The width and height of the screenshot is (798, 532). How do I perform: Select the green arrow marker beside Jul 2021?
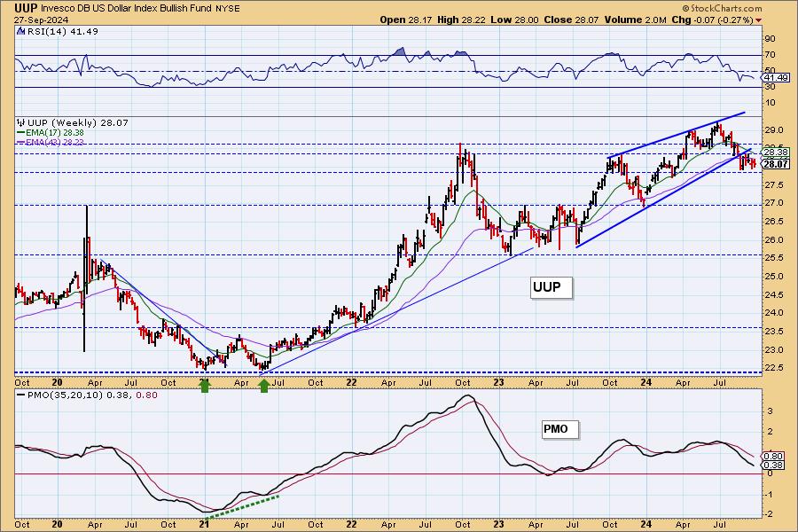tap(263, 386)
